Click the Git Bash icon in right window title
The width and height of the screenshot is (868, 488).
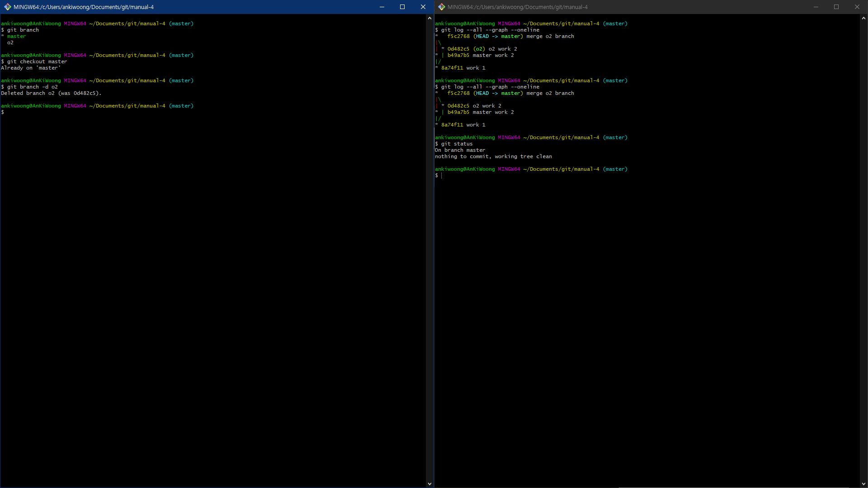[441, 7]
